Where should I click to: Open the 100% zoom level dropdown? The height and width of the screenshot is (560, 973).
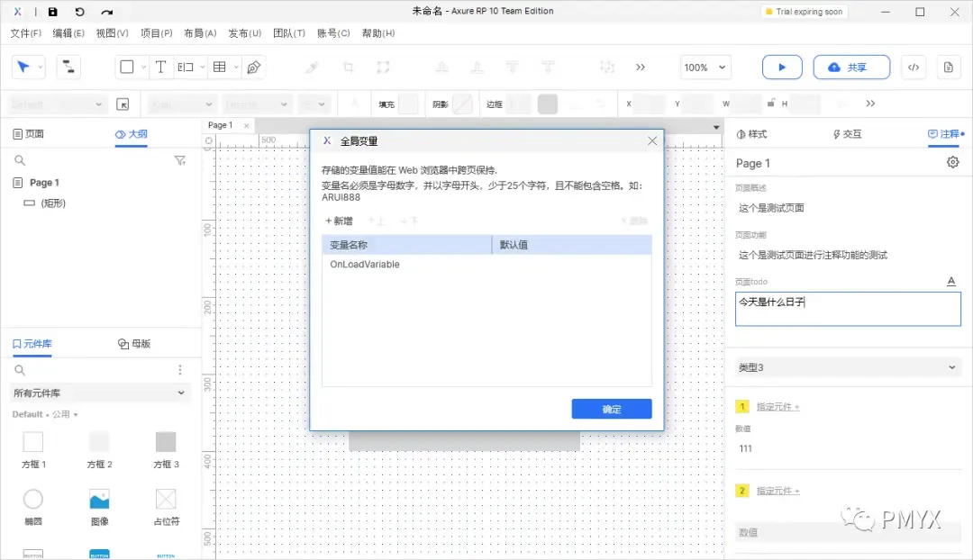(705, 67)
